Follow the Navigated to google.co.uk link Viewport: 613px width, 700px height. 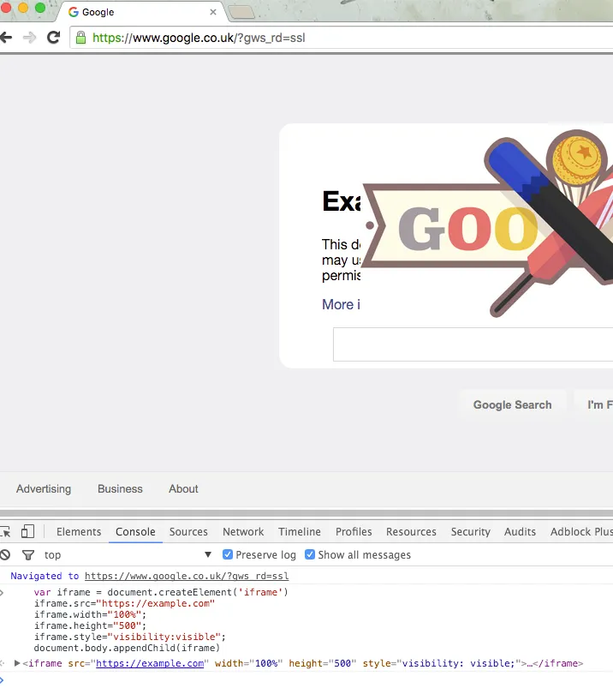187,576
